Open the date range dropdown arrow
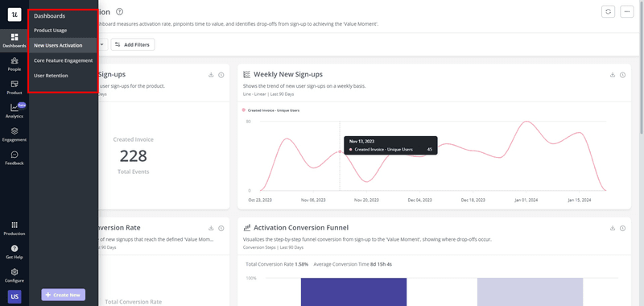 101,44
